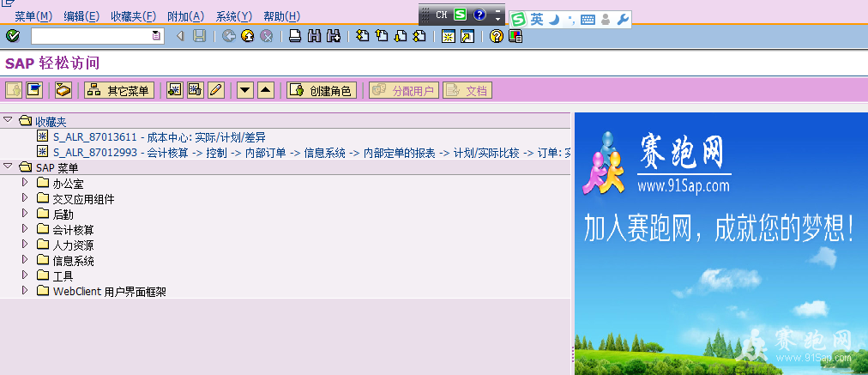
Task: Click the Find Next binoculars icon
Action: click(x=334, y=37)
